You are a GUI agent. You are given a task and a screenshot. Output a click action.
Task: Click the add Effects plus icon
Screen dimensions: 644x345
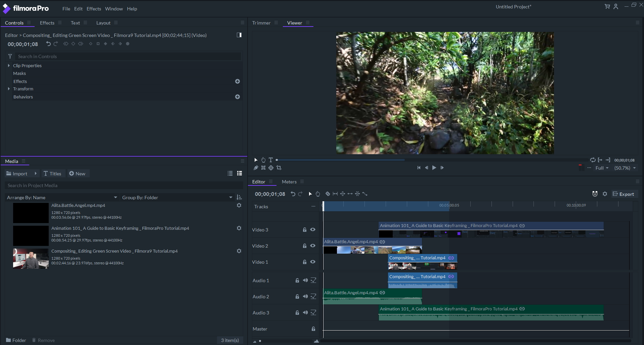[238, 81]
